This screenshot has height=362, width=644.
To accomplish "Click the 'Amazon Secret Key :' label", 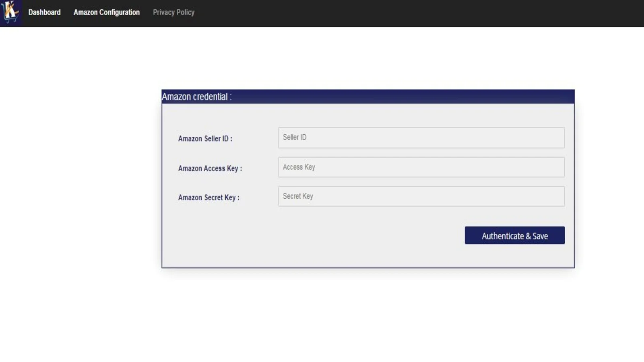I will pyautogui.click(x=208, y=197).
